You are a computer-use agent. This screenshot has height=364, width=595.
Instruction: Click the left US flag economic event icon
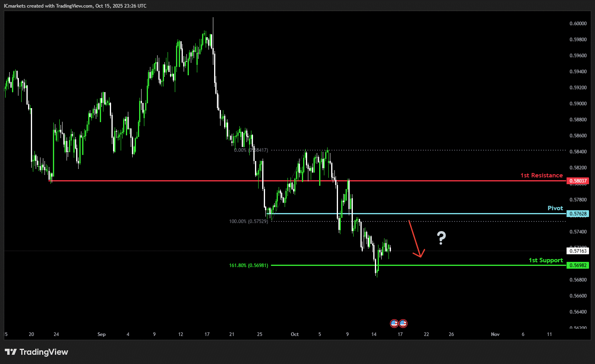pos(394,323)
